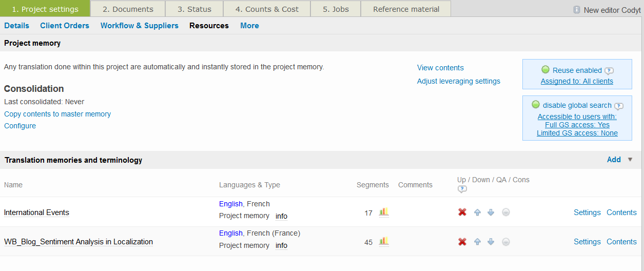Open Settings for International Events memory
Image resolution: width=644 pixels, height=271 pixels.
tap(587, 212)
